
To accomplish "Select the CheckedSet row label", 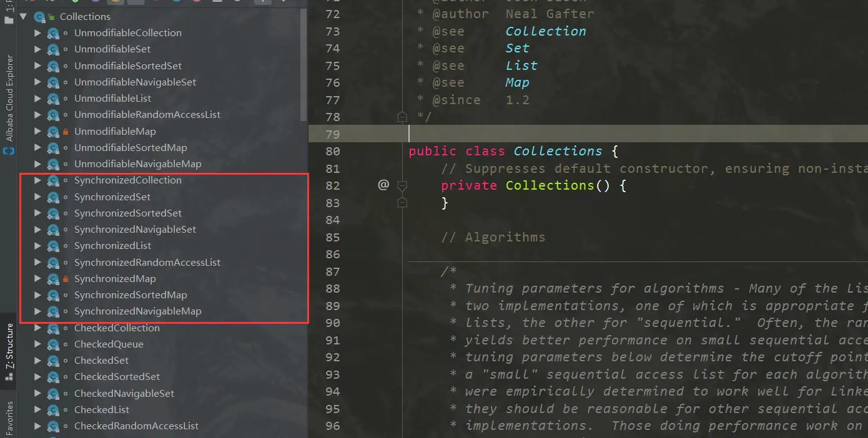I will 101,361.
